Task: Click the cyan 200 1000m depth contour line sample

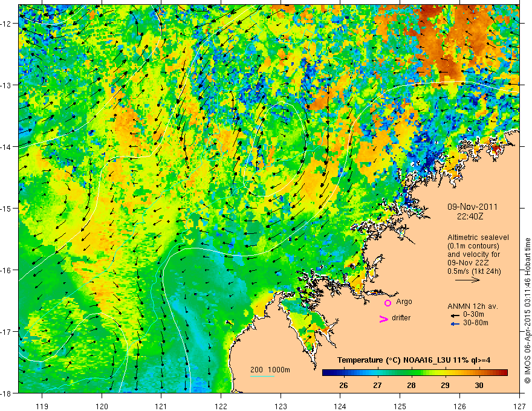Action: [262, 376]
